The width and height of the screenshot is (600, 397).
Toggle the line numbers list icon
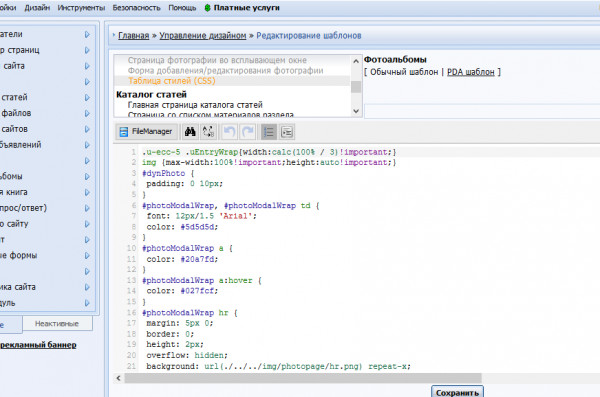(269, 132)
